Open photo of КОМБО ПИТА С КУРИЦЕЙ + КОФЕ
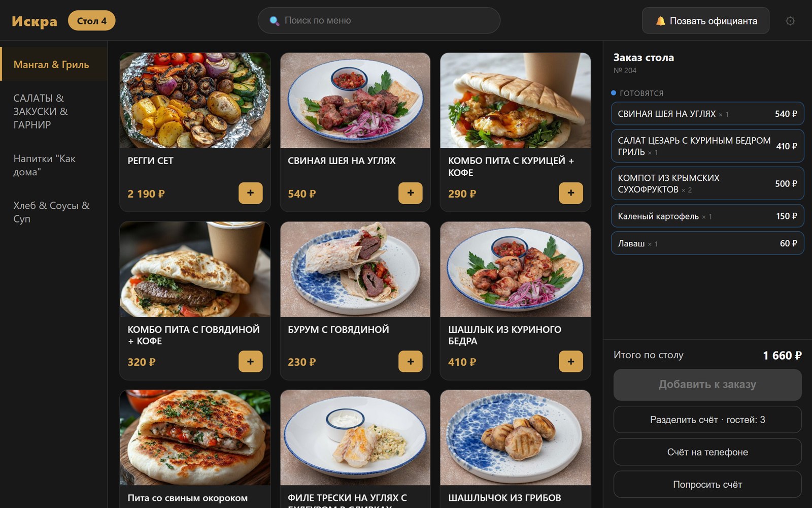This screenshot has width=812, height=508. [x=516, y=101]
